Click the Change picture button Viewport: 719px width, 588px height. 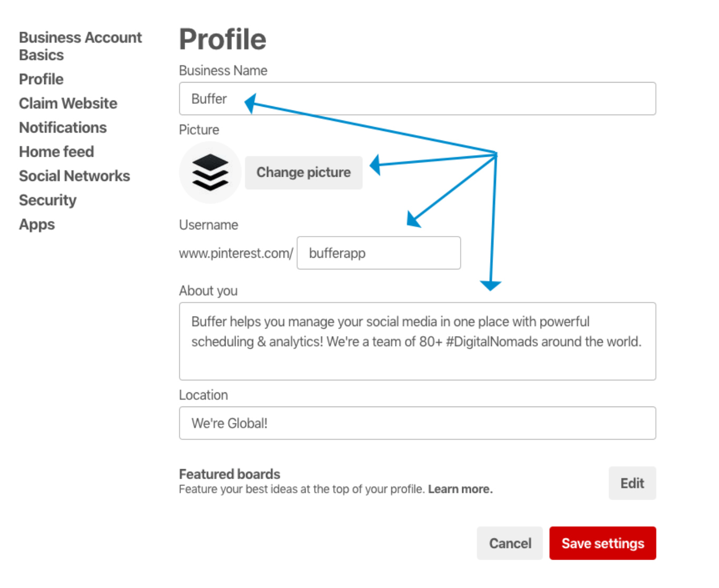(x=303, y=173)
